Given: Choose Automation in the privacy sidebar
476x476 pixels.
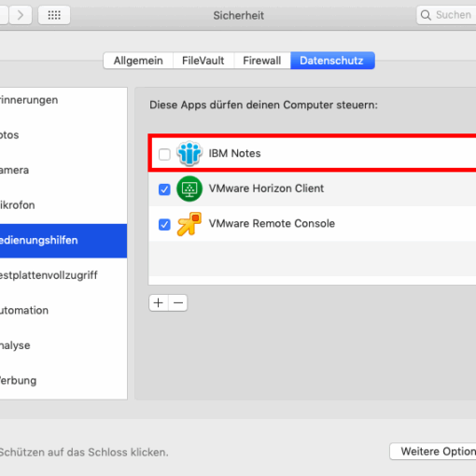Looking at the screenshot, I should [63, 311].
